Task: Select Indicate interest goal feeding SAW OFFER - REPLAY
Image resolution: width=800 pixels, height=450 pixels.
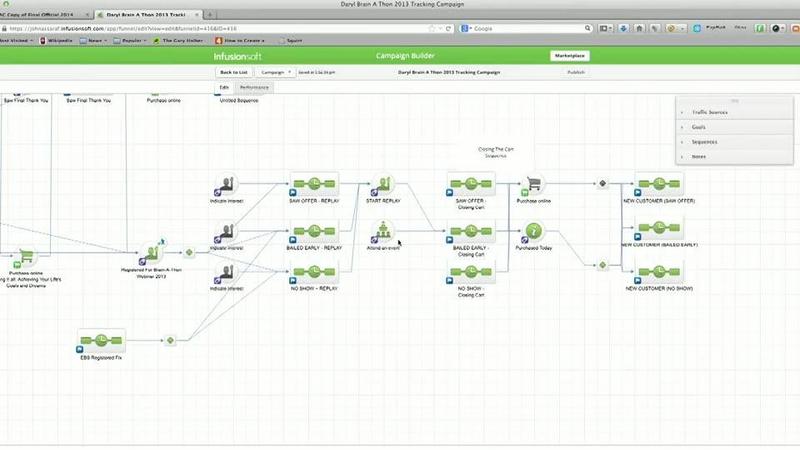Action: [226, 184]
